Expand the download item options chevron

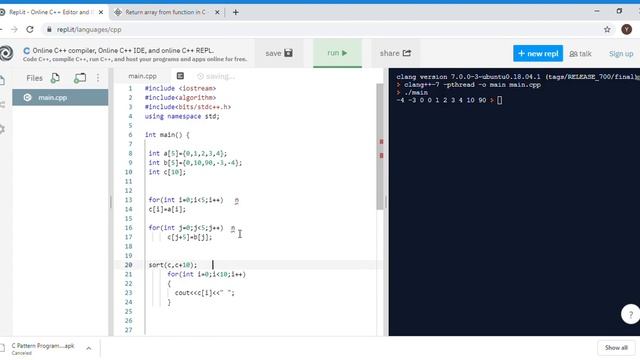[89, 348]
